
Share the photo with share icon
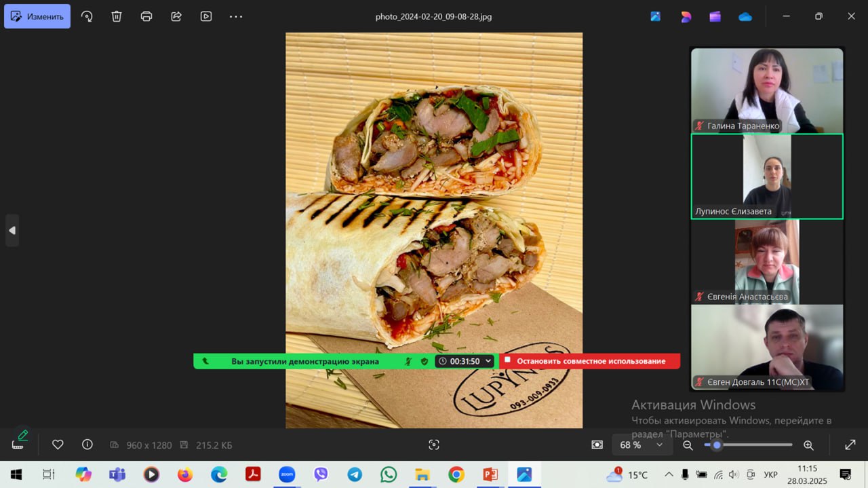coord(176,16)
